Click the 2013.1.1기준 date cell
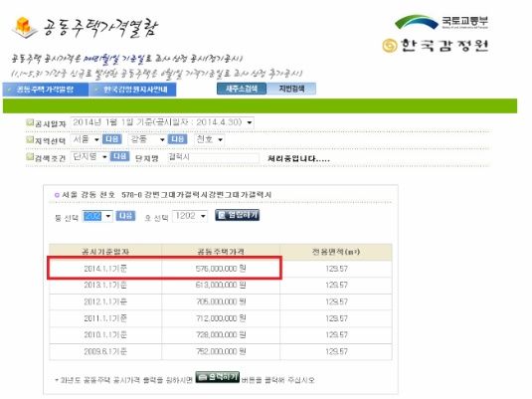 [105, 285]
